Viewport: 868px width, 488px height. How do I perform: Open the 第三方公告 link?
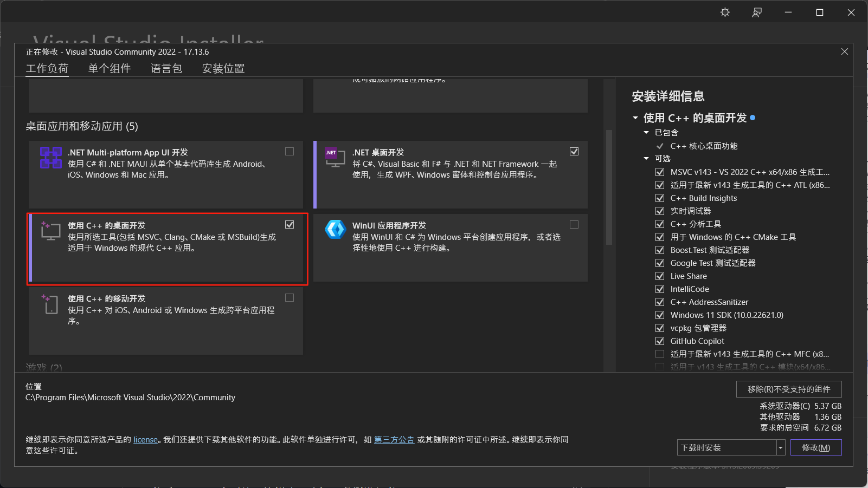pos(394,440)
